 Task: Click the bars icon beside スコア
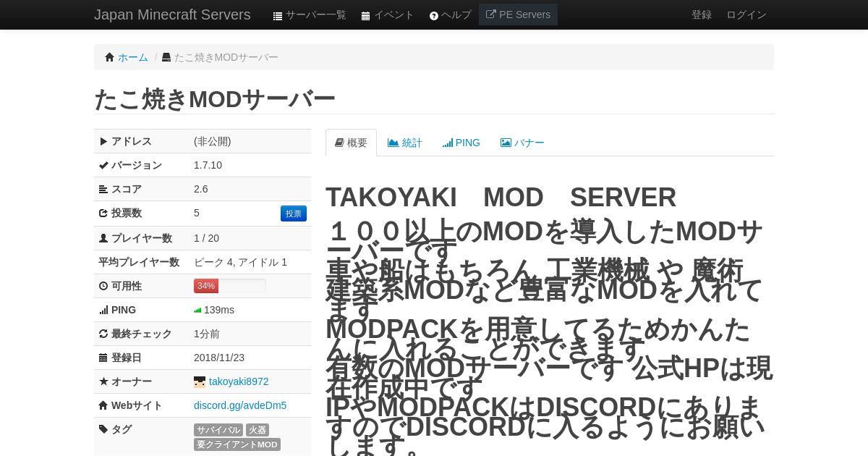click(x=103, y=189)
